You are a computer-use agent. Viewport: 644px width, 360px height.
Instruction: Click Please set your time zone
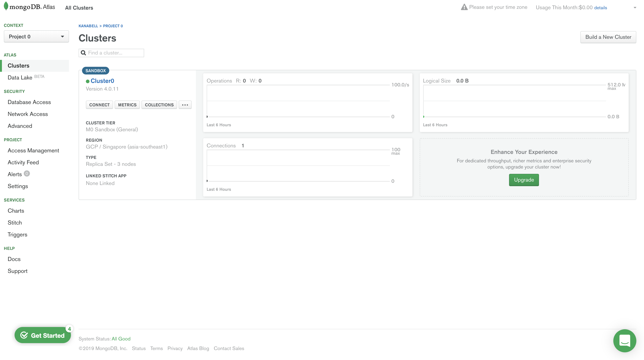pyautogui.click(x=498, y=7)
